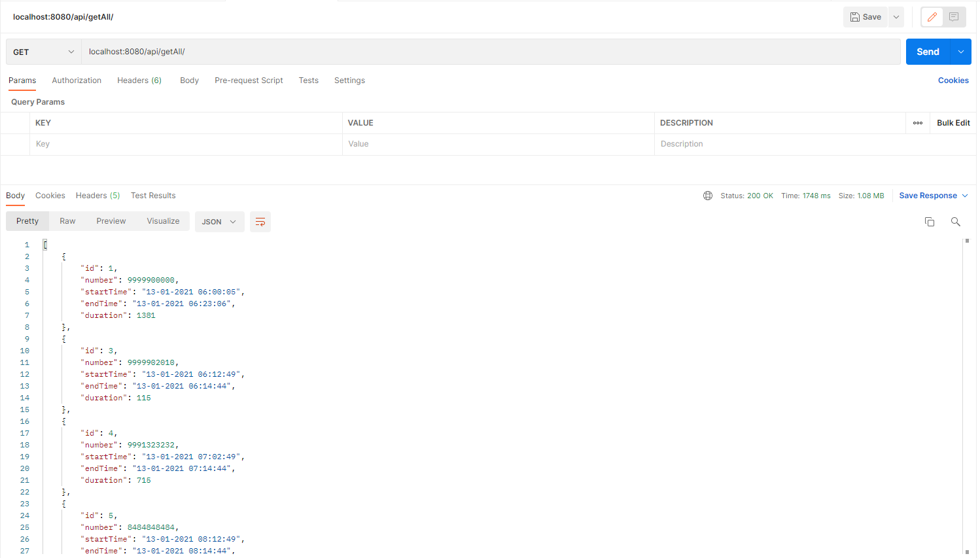980x558 pixels.
Task: Select Pretty view mode
Action: pyautogui.click(x=27, y=221)
